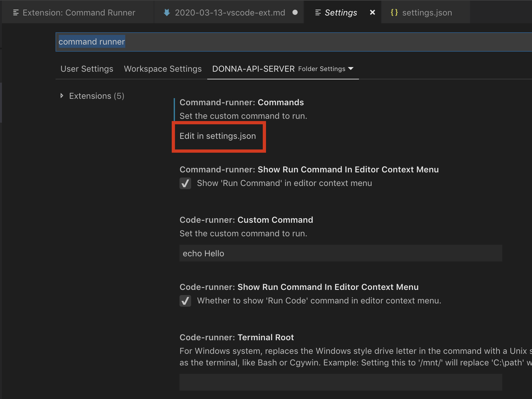Open the Edit in settings.json link
The image size is (532, 399).
pyautogui.click(x=218, y=136)
